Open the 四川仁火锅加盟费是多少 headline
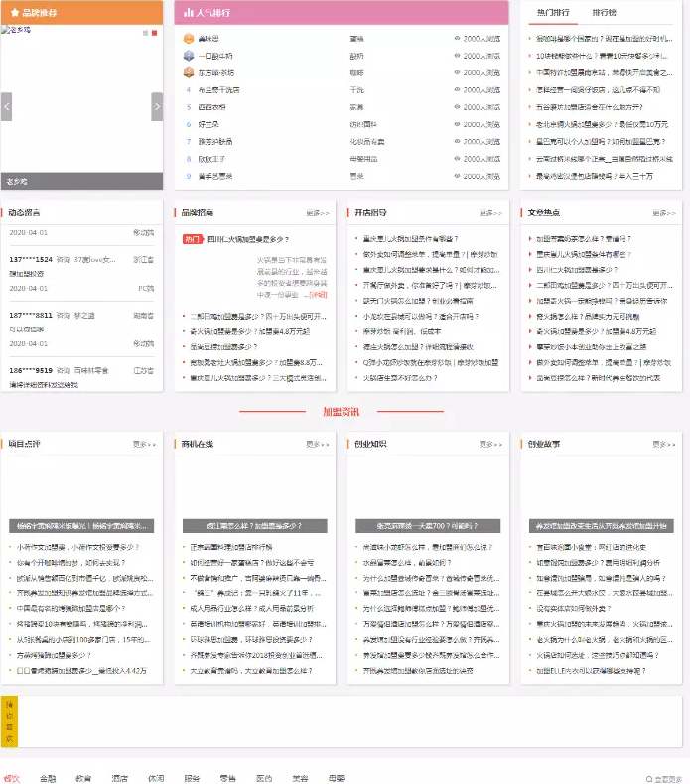This screenshot has height=784, width=690. [x=248, y=239]
